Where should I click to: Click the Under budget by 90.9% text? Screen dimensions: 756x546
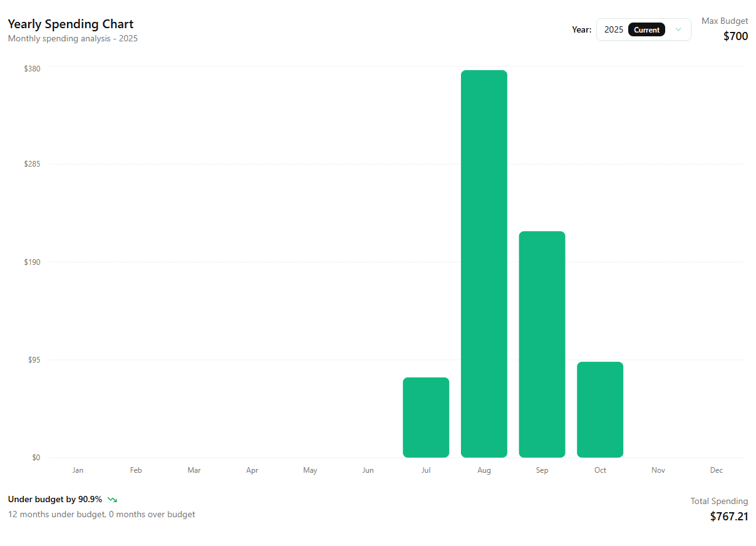click(55, 500)
